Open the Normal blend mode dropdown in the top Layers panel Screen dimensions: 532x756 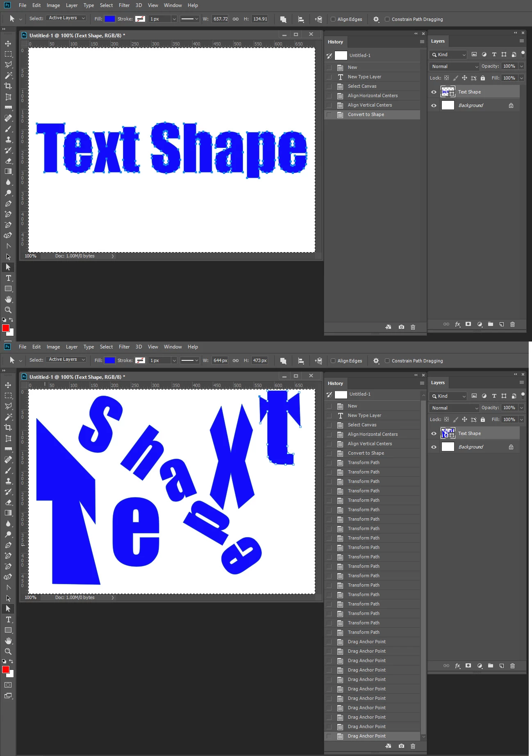click(454, 66)
